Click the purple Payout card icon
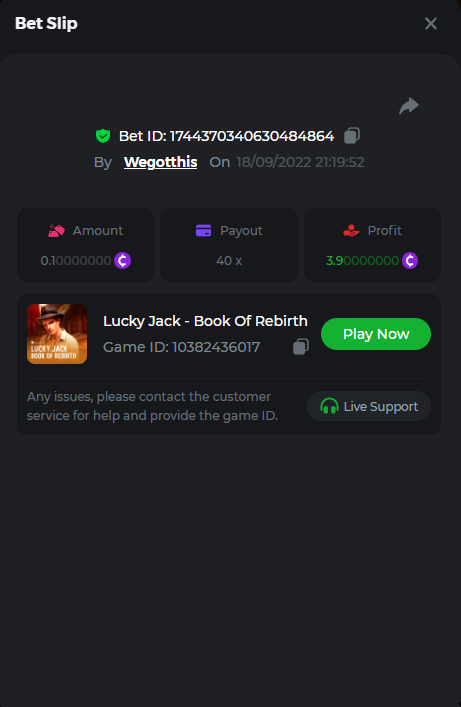Image resolution: width=461 pixels, height=707 pixels. click(203, 230)
